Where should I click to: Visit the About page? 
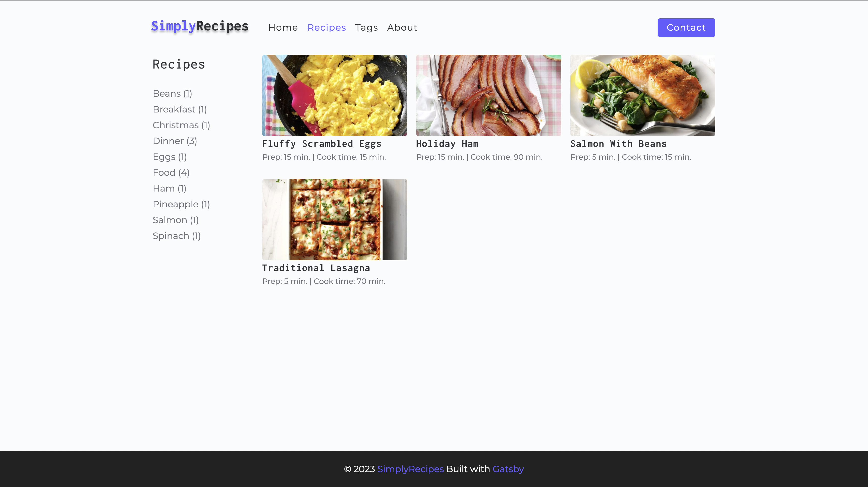point(402,28)
